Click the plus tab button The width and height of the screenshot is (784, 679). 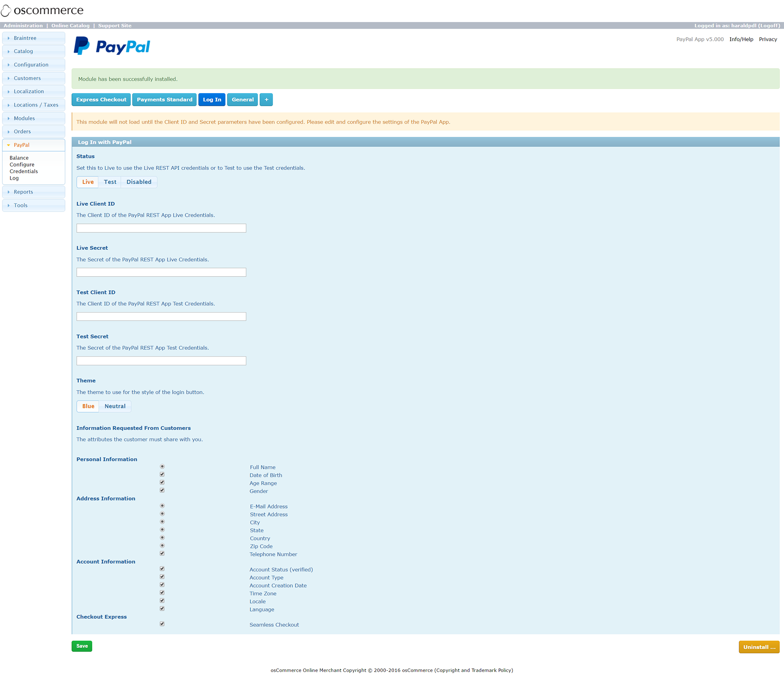(266, 100)
